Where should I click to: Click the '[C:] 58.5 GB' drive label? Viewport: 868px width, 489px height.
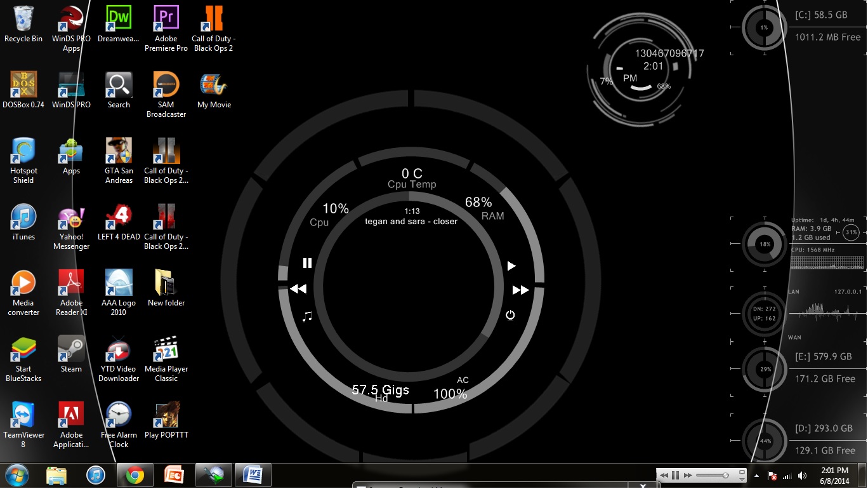click(x=821, y=15)
